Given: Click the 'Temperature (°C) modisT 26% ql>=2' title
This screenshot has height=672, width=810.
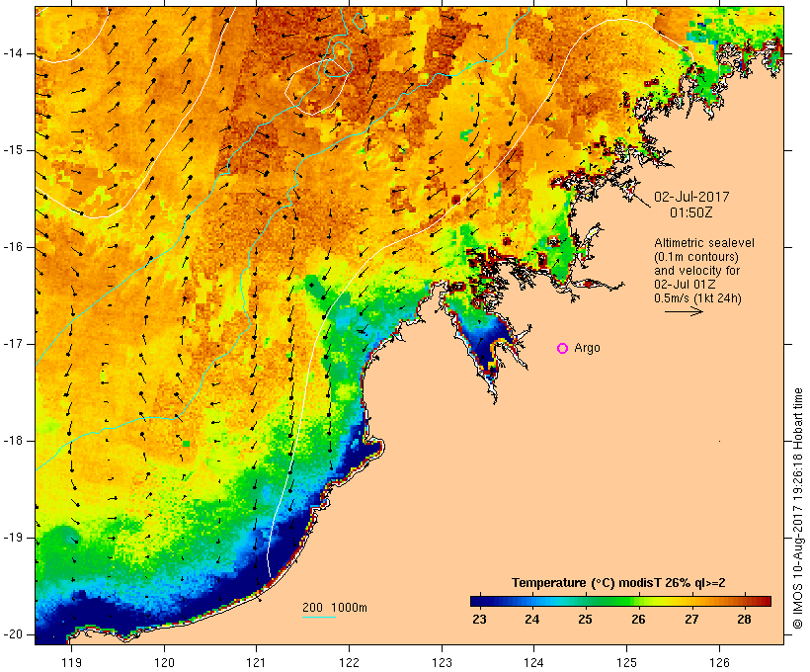Looking at the screenshot, I should point(618,583).
